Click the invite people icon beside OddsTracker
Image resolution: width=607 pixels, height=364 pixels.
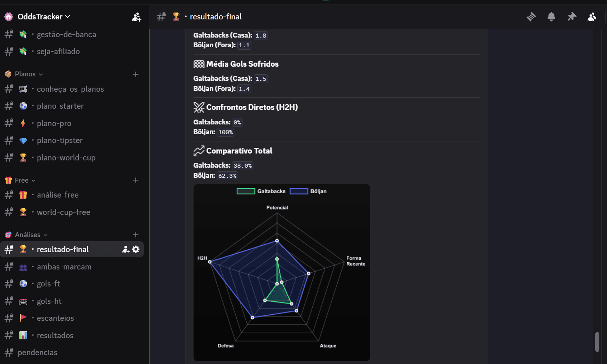(137, 17)
